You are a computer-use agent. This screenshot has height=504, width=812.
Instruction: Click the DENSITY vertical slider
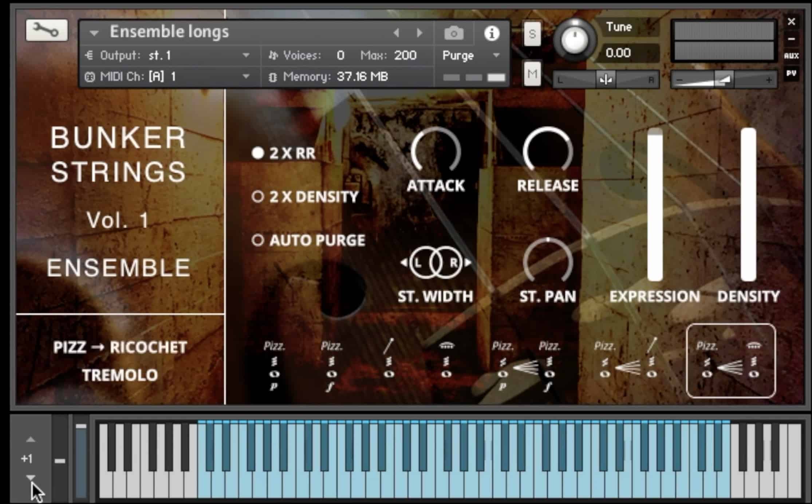pos(748,205)
